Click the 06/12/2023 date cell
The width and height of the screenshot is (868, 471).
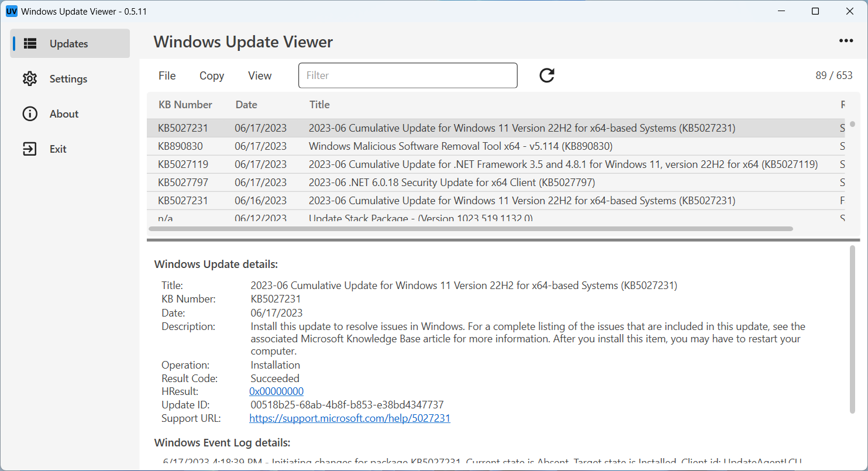pos(261,218)
